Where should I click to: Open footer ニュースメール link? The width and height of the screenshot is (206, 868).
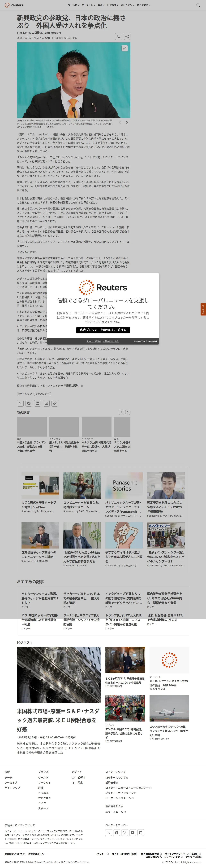116,812
